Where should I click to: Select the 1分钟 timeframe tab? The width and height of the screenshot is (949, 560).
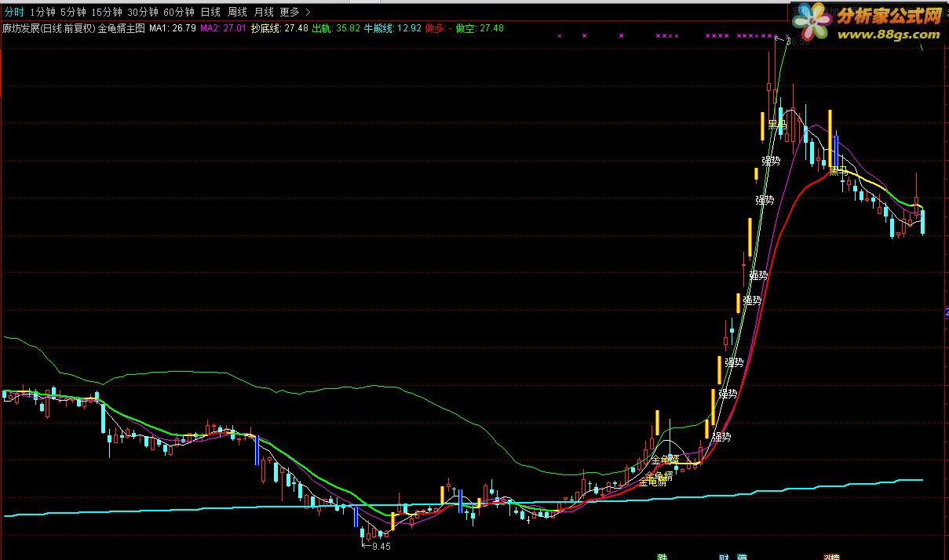coord(42,13)
